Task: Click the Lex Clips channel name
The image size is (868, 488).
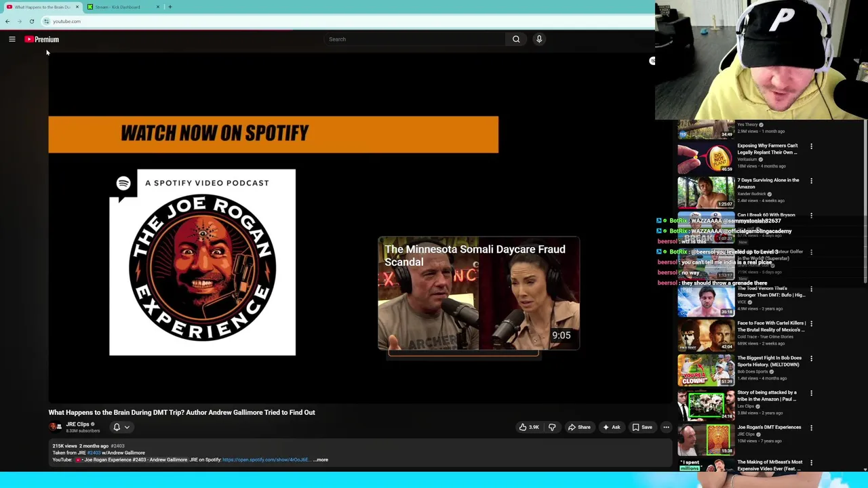Action: [x=746, y=406]
